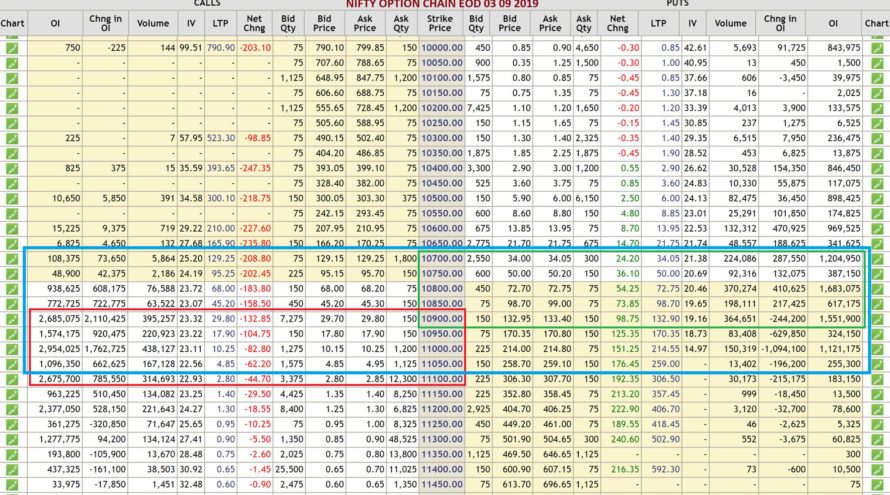Open puts chart icon for 10400.00 strike row
Image resolution: width=890 pixels, height=495 pixels.
point(877,168)
